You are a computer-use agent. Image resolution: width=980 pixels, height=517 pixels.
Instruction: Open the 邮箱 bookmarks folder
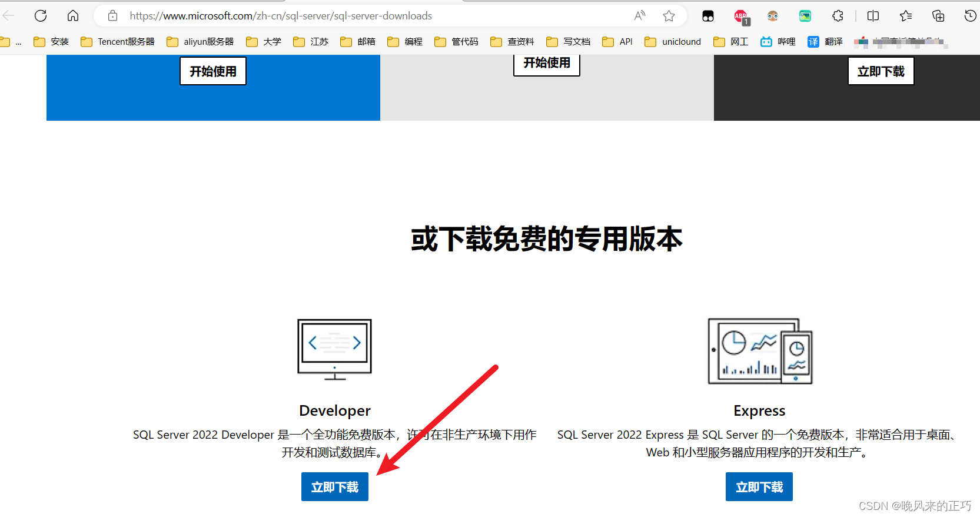(358, 42)
